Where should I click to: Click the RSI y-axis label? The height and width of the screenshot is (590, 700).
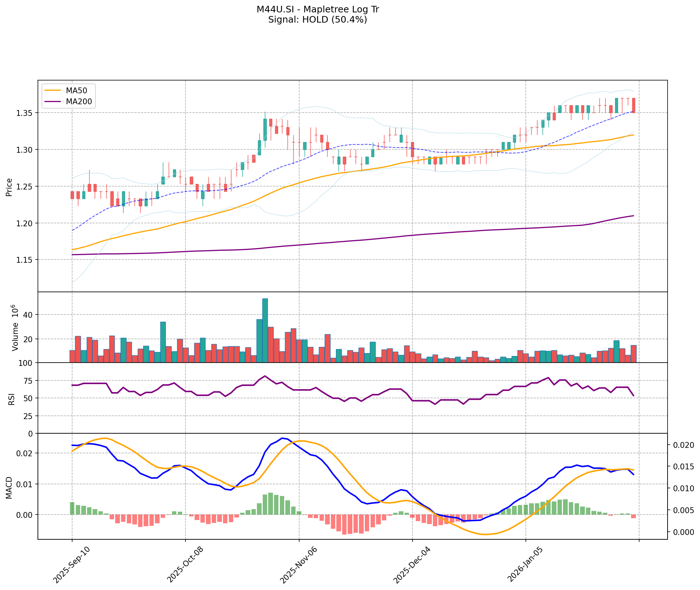(x=12, y=399)
